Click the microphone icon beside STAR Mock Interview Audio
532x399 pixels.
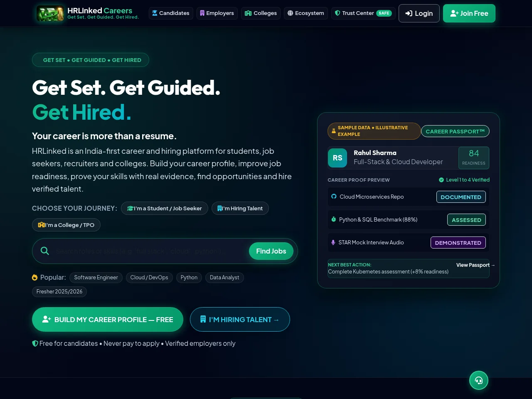pos(333,242)
